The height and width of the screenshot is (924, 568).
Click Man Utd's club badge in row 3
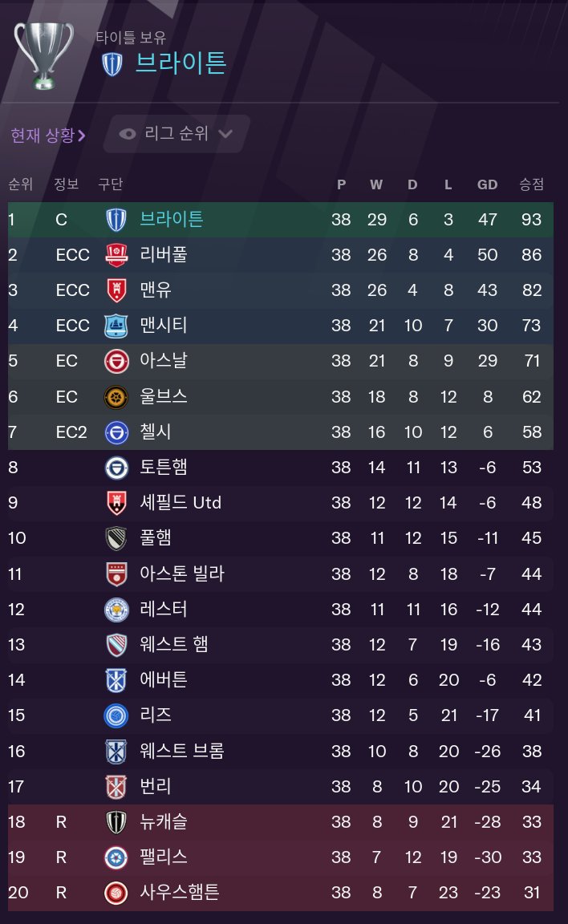pos(116,290)
